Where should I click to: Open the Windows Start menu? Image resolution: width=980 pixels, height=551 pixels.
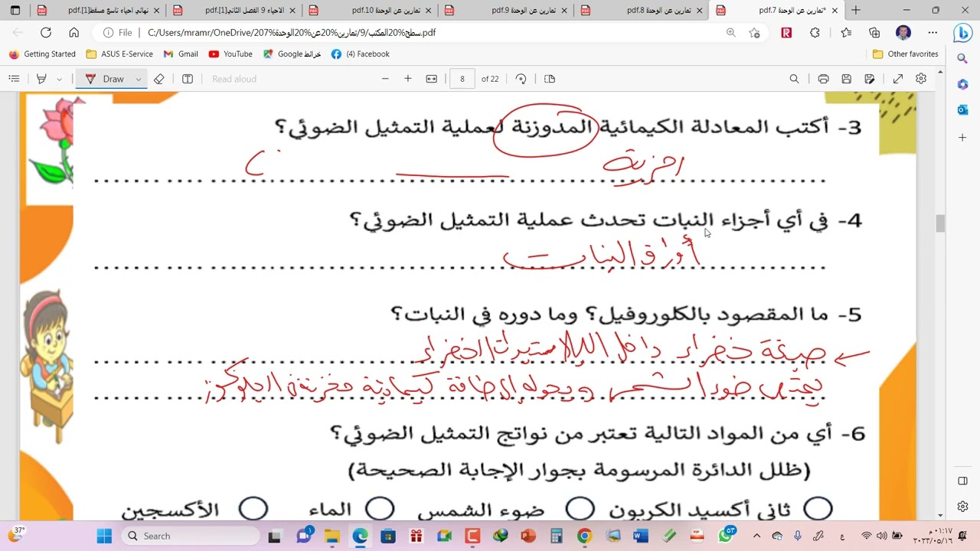[104, 536]
